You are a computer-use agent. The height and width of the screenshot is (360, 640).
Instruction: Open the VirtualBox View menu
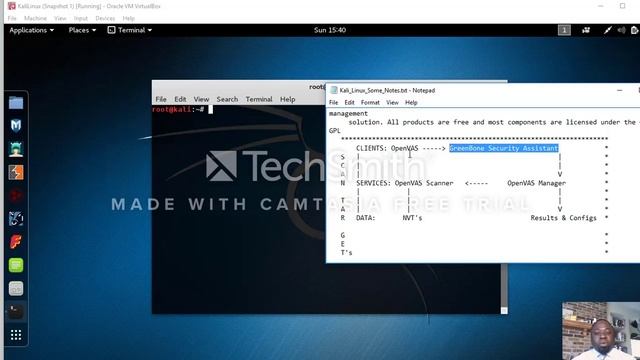pos(60,18)
